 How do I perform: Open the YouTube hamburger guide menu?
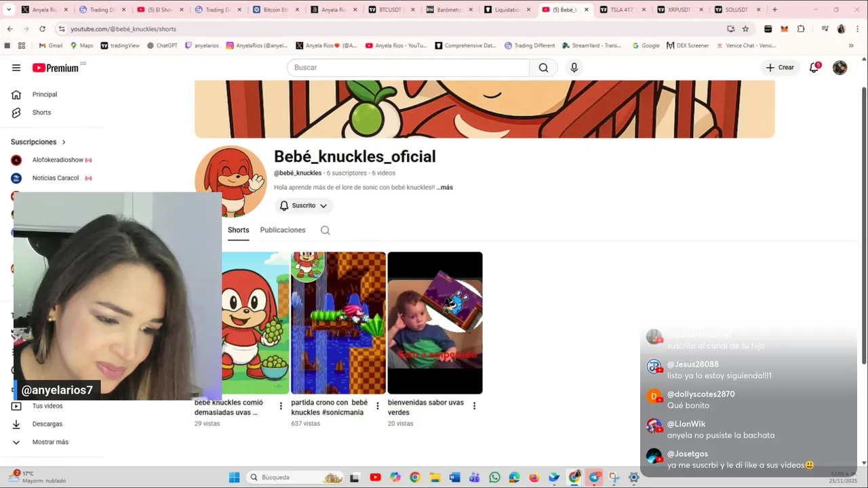[16, 68]
